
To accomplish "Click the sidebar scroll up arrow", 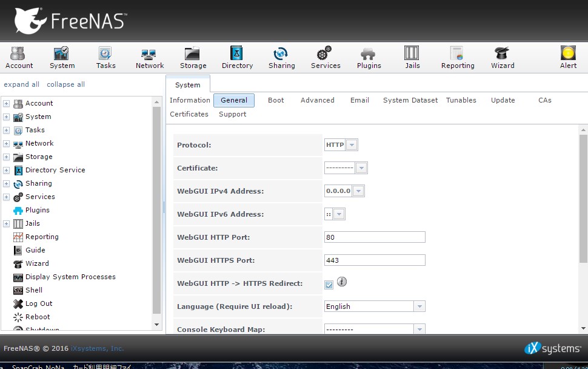I will (x=157, y=102).
